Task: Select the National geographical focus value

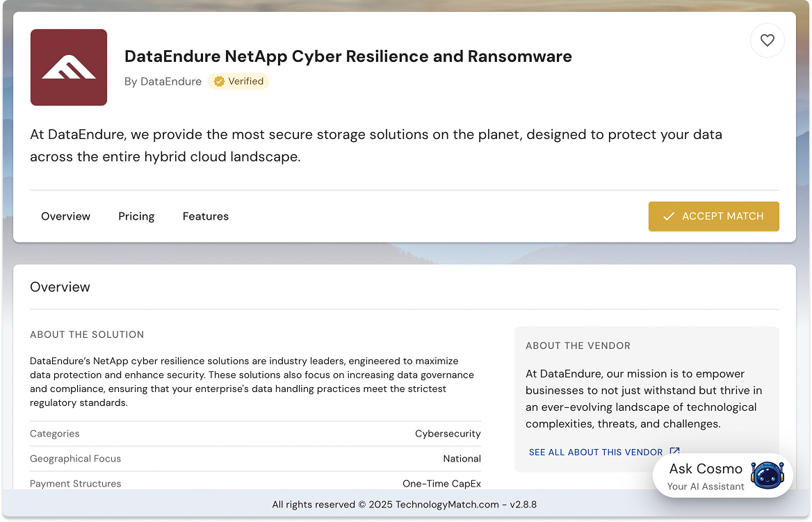Action: pos(462,458)
